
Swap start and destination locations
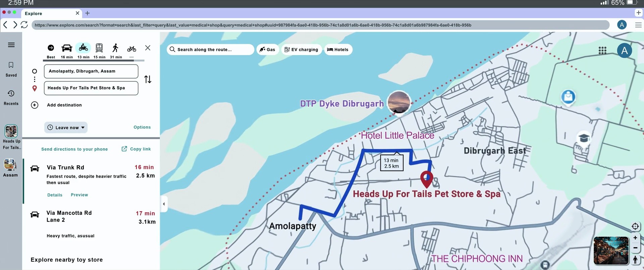coord(148,79)
